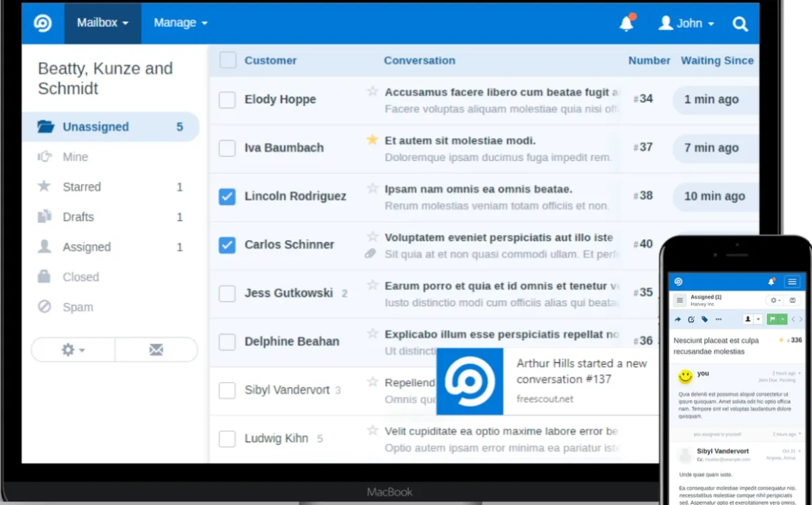Open the conversation 'Ipsam nam omnis ea omnis beatae.'
This screenshot has height=505, width=812.
(x=478, y=189)
